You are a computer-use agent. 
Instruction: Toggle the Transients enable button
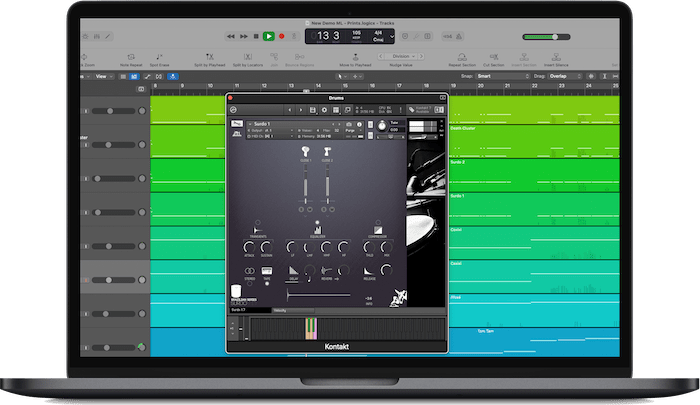coord(258,222)
